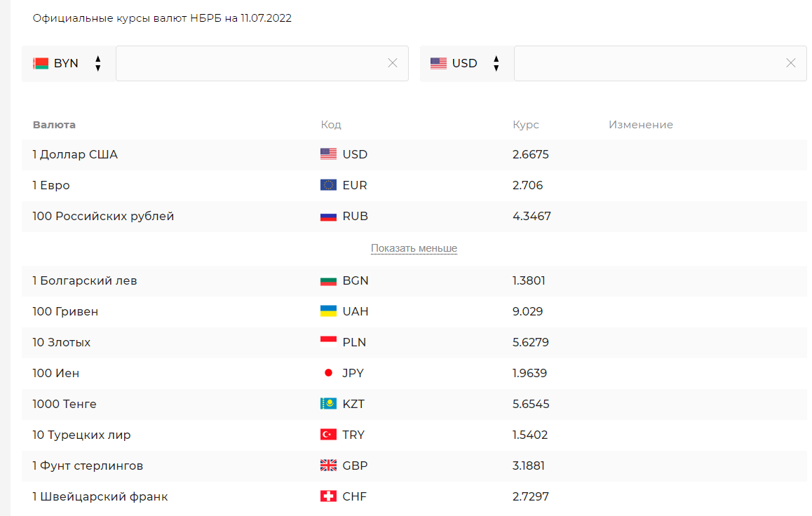The width and height of the screenshot is (812, 516).
Task: Click the Ukrainian flag next to UAH
Action: pos(328,311)
